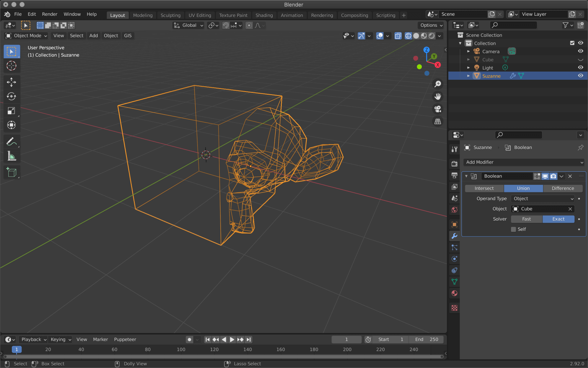Select the Material Properties sphere icon
Image resolution: width=588 pixels, height=368 pixels.
point(454,293)
